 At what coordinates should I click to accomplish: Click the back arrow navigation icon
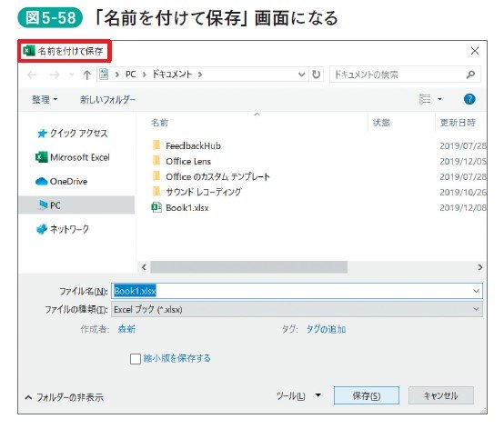click(32, 75)
